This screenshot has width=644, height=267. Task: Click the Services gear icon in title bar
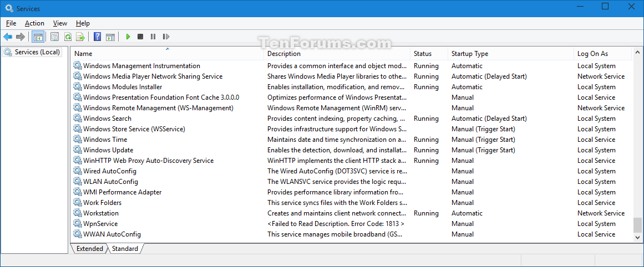click(9, 8)
